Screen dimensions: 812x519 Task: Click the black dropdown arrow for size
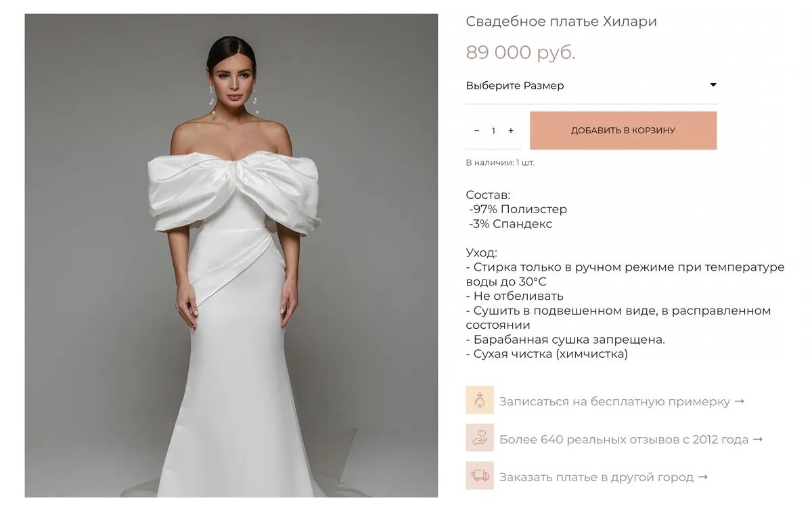coord(713,85)
